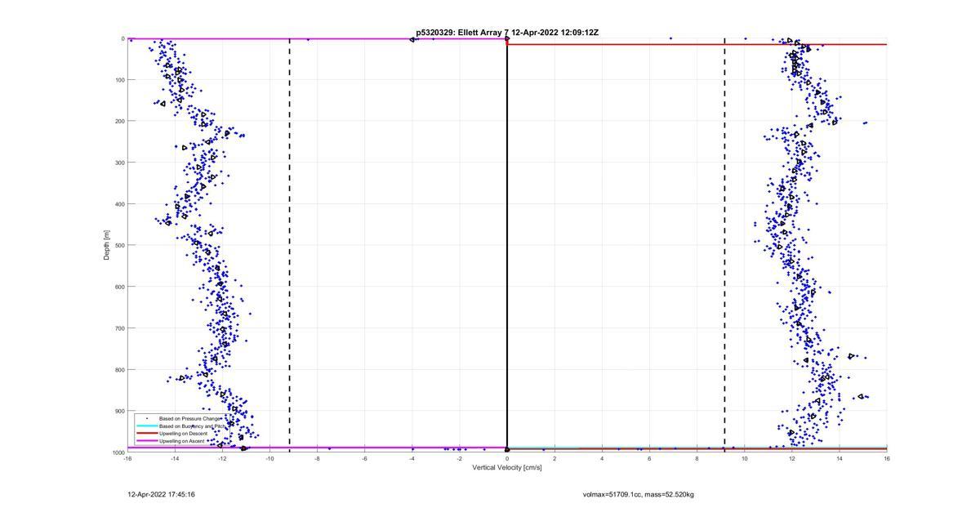Screen dimensions: 980x508
Task: Select legend entry 'Upwelling on Ascent'
Action: click(x=183, y=441)
